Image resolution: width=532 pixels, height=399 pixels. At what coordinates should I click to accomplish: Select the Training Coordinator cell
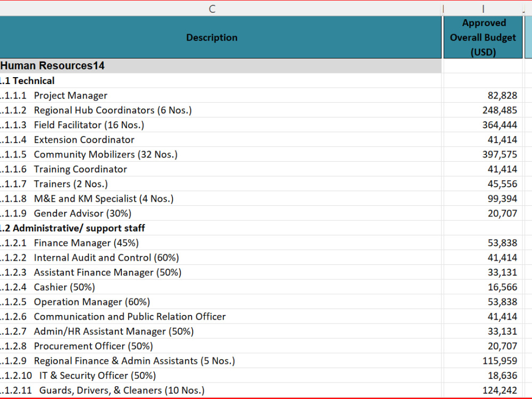click(221, 169)
